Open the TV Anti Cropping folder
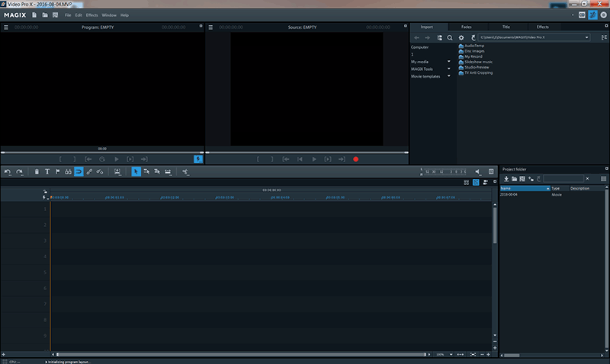This screenshot has width=610, height=364. 475,72
